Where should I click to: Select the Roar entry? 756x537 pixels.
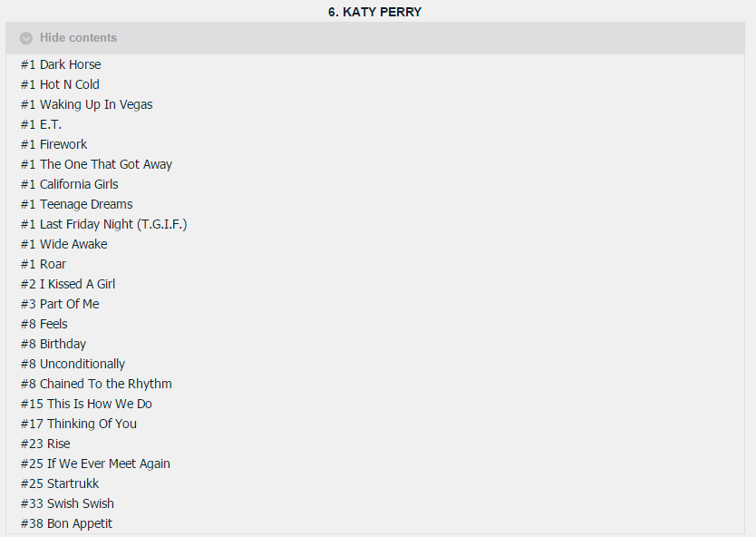(x=44, y=264)
